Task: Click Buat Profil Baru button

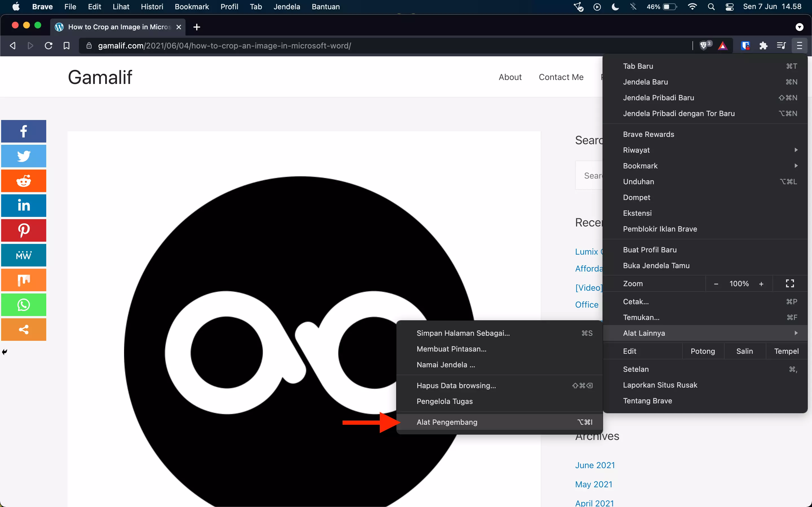Action: coord(650,249)
